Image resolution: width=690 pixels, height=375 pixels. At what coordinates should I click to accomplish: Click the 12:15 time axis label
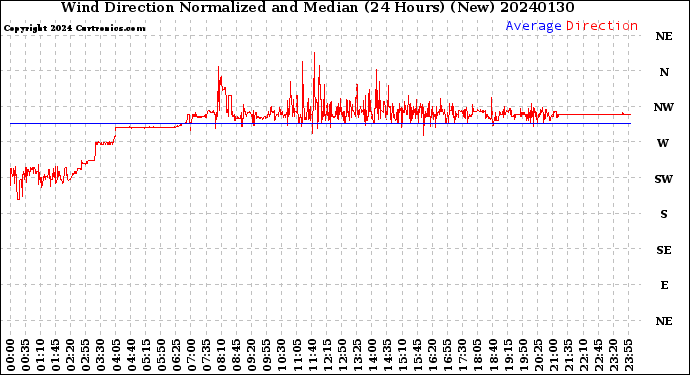[x=327, y=355]
